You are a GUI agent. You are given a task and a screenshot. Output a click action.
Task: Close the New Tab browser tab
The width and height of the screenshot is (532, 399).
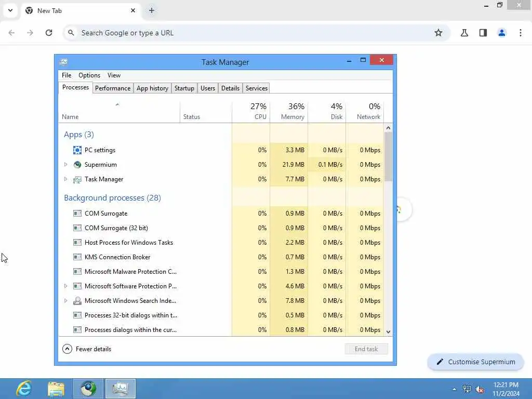click(133, 10)
